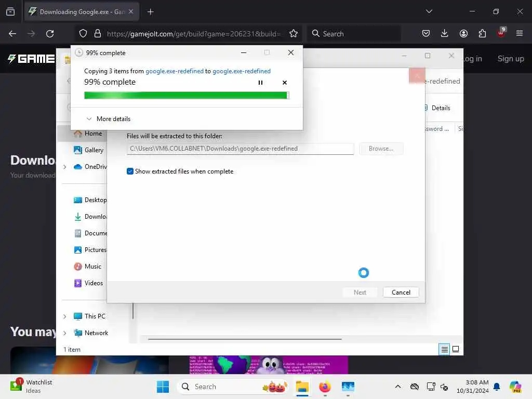The width and height of the screenshot is (532, 399).
Task: Open Firefox View icon
Action: pos(10,12)
